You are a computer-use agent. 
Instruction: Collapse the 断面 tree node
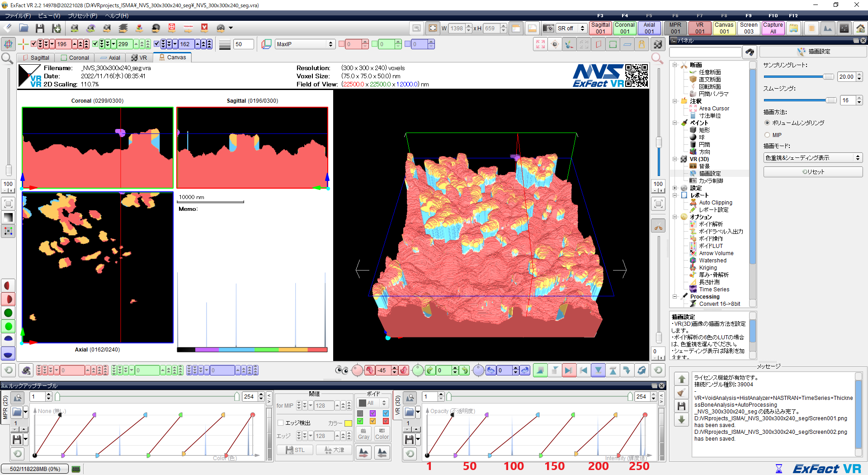675,65
